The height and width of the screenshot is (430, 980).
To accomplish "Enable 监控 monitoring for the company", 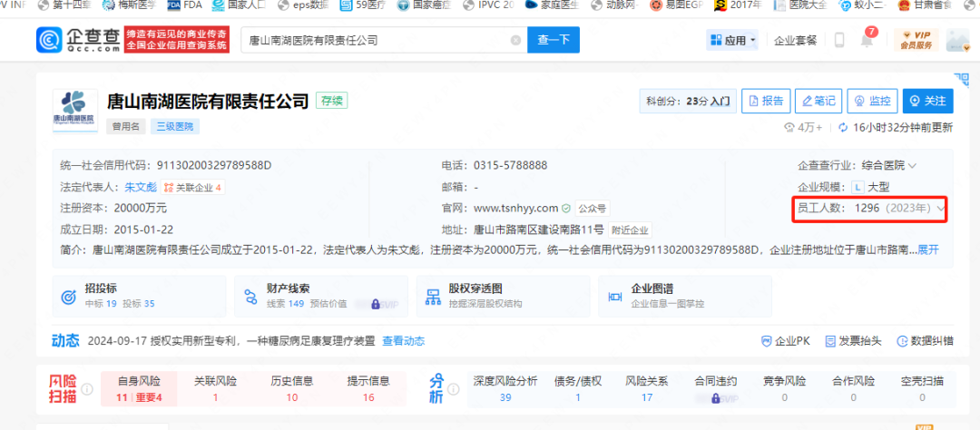I will click(872, 101).
